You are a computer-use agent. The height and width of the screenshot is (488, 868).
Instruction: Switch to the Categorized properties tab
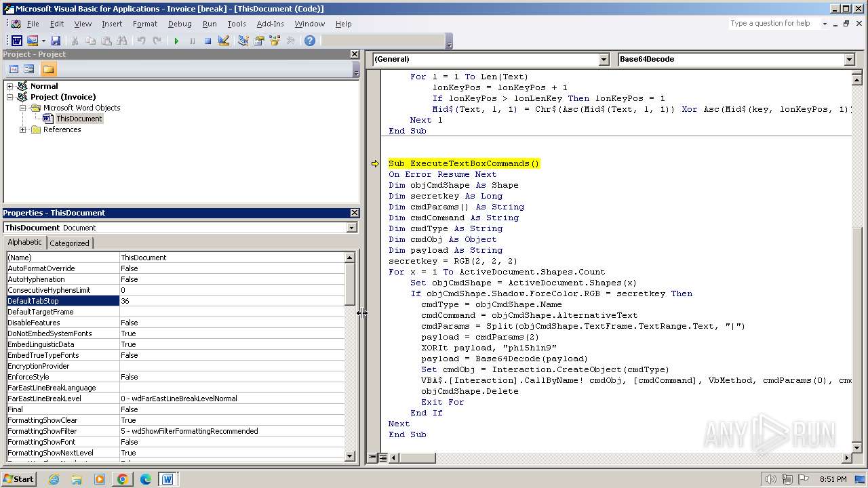pyautogui.click(x=69, y=243)
